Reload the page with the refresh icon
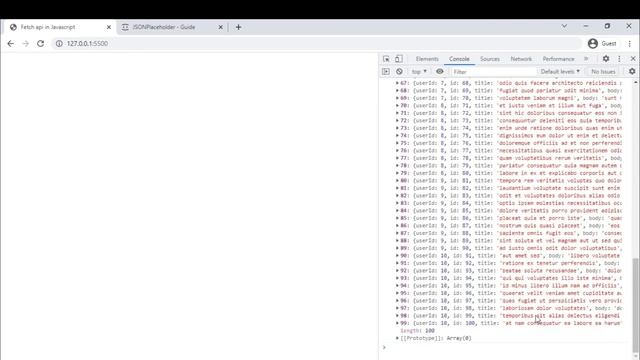The height and width of the screenshot is (360, 640). point(40,43)
